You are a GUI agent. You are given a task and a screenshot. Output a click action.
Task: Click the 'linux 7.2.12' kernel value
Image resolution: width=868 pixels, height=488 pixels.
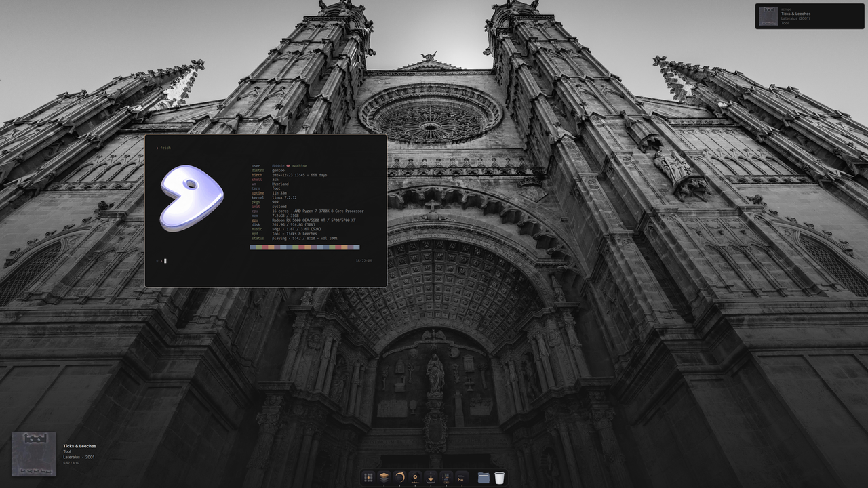[284, 197]
